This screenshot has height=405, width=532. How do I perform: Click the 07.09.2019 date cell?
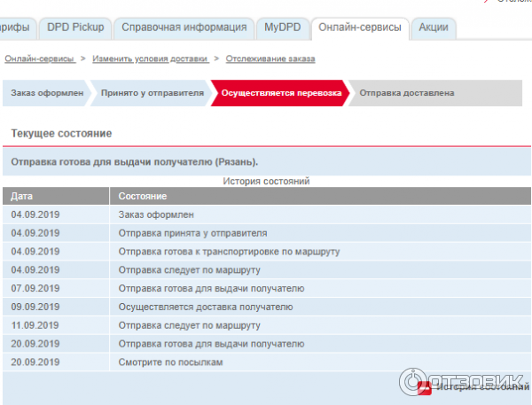click(35, 288)
